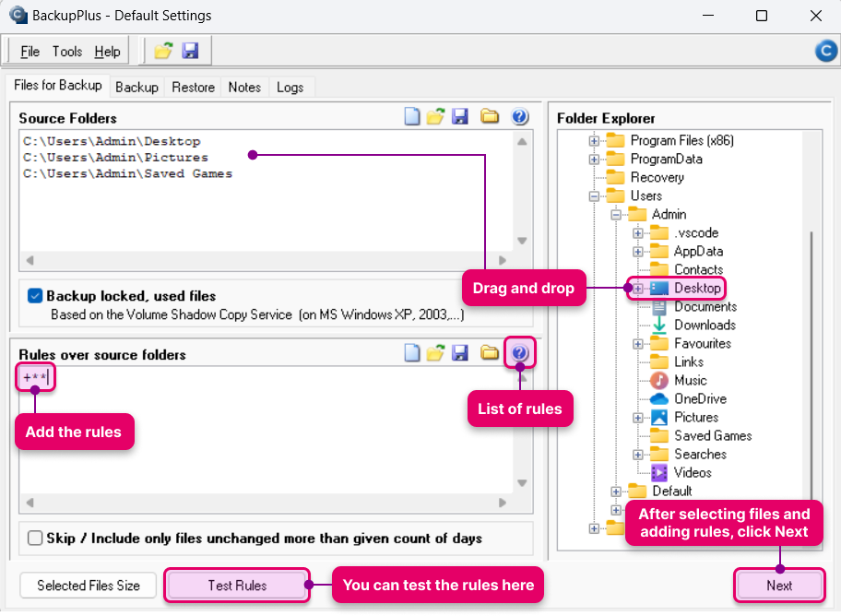Expand the Pictures folder node

point(638,418)
